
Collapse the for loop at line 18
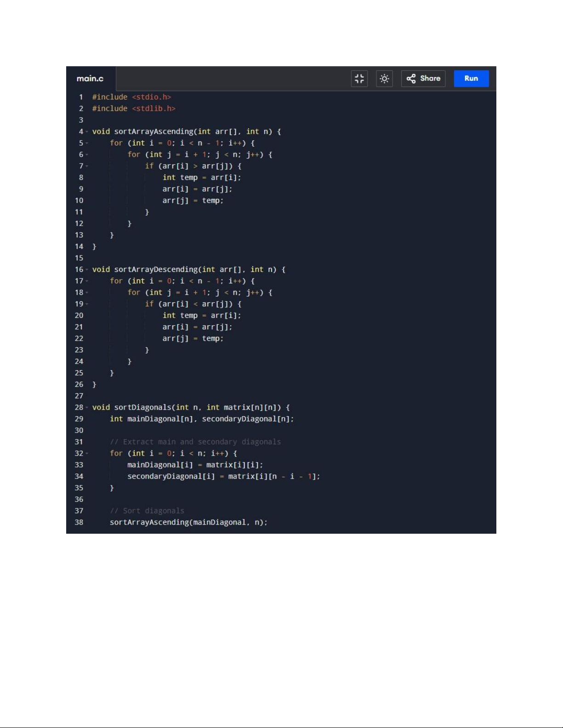pyautogui.click(x=87, y=293)
